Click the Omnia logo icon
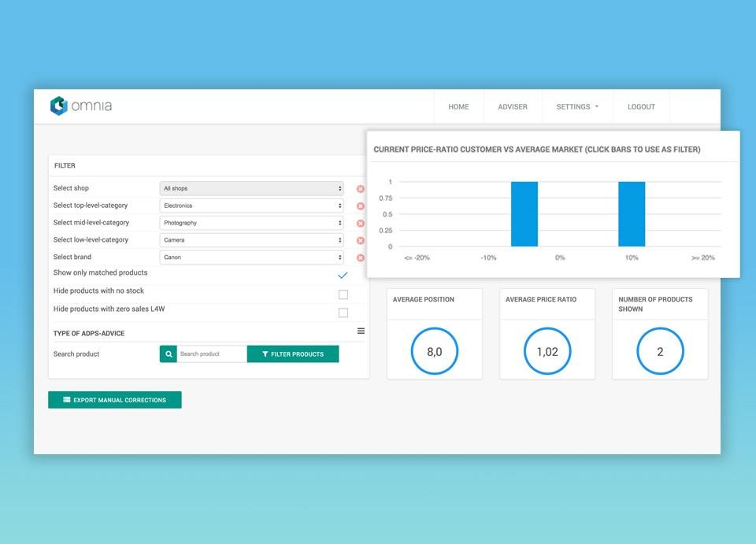The height and width of the screenshot is (544, 756). [59, 106]
